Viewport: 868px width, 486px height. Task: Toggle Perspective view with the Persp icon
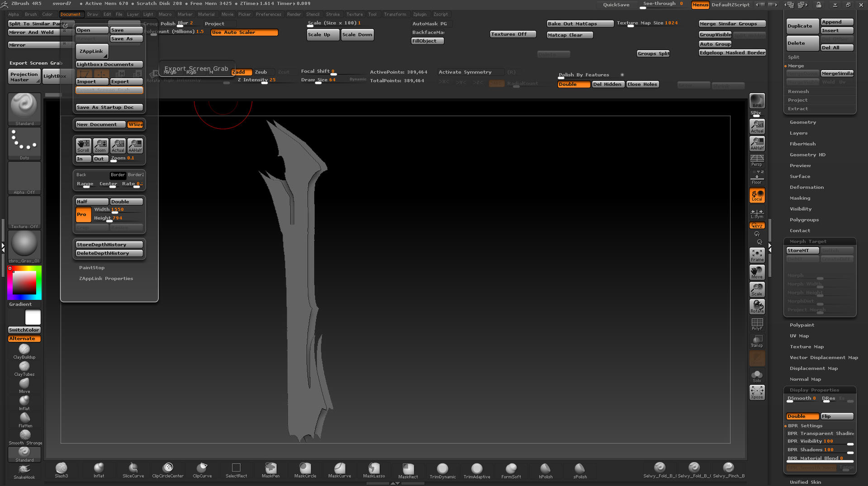coord(757,160)
